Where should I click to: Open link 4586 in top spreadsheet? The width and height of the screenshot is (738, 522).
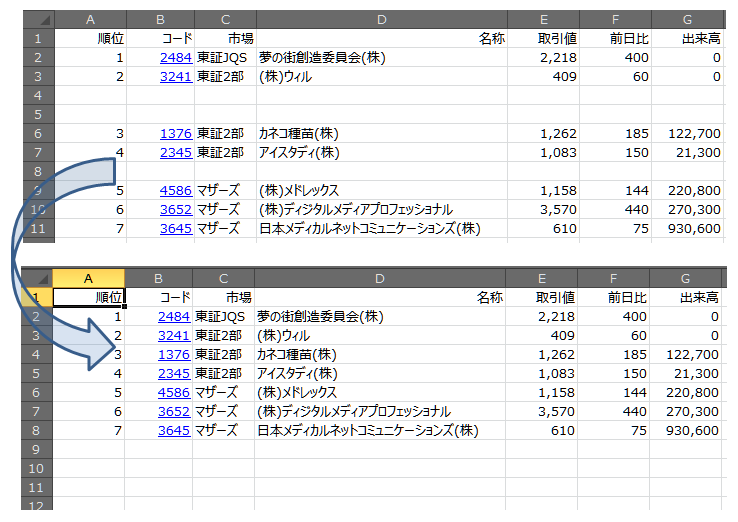(176, 191)
